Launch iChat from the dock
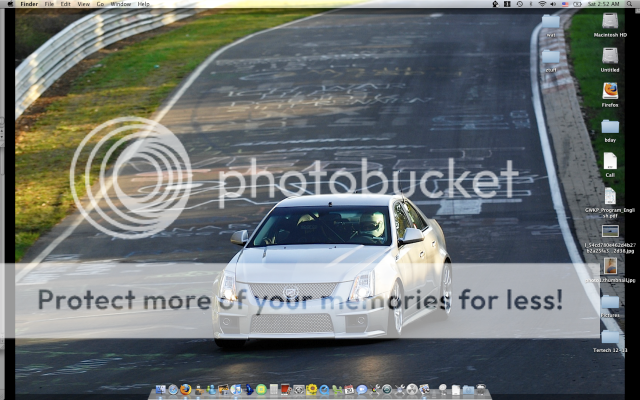Screen dimensions: 640x400 [362, 389]
